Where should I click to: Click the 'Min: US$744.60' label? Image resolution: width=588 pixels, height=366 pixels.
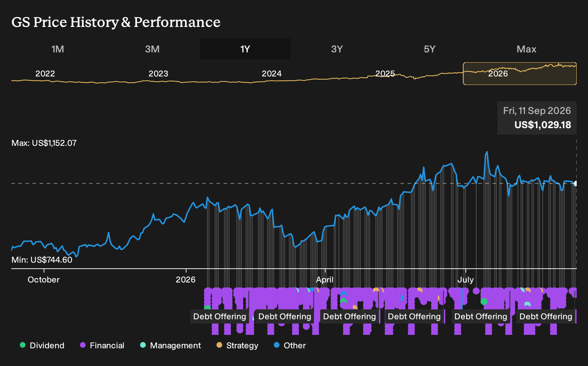(x=42, y=260)
